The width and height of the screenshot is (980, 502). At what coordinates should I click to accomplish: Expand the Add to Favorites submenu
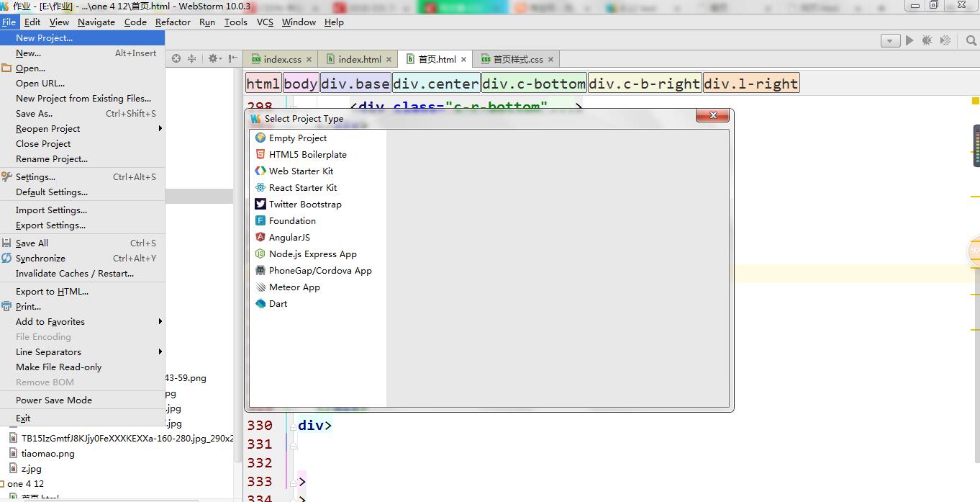[83, 321]
